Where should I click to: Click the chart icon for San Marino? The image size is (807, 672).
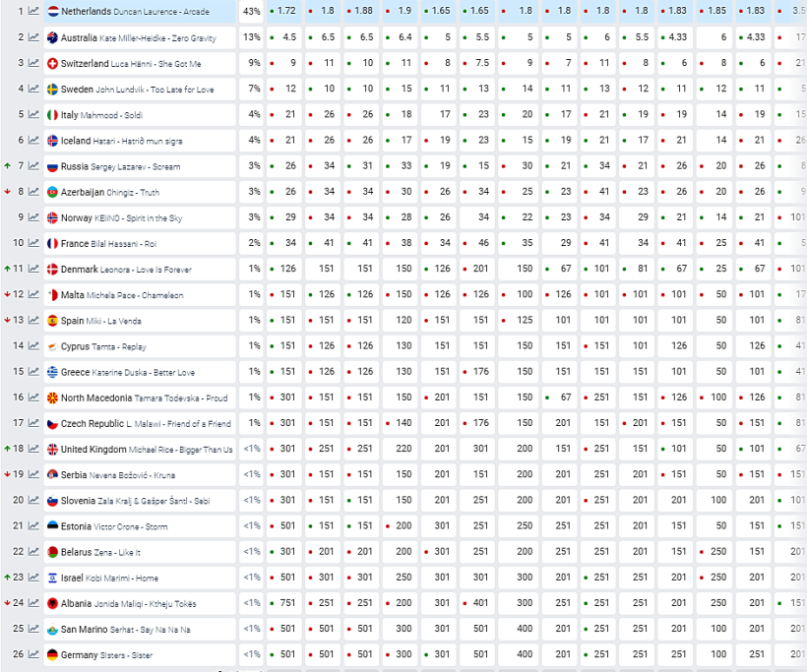click(x=33, y=629)
